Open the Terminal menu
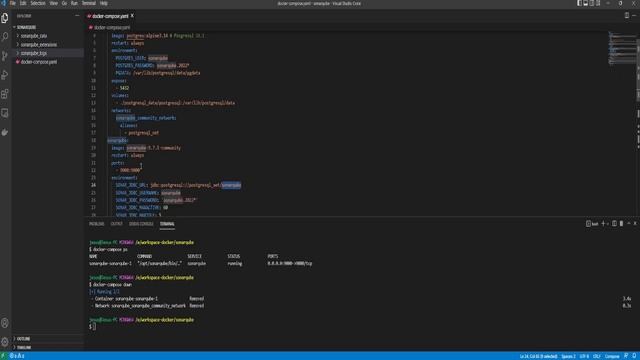The width and height of the screenshot is (640, 360). coord(89,3)
